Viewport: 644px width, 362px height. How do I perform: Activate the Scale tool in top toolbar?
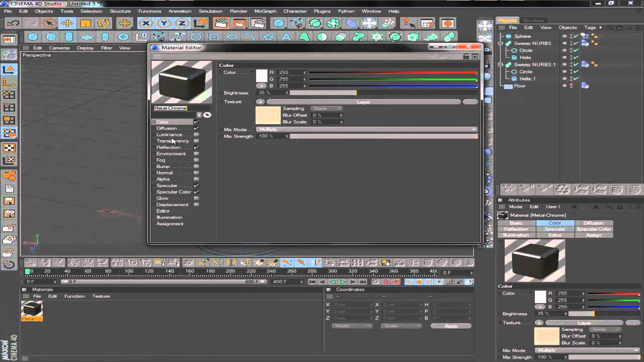click(86, 23)
